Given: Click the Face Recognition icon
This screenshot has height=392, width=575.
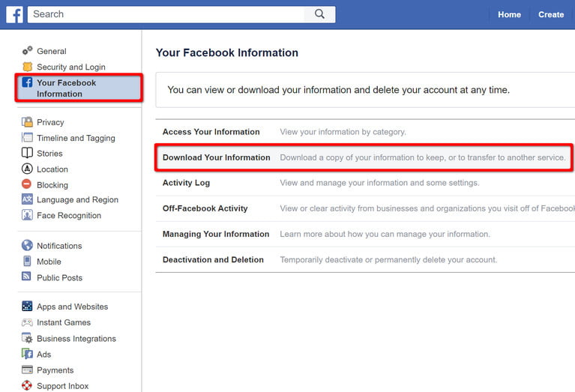Looking at the screenshot, I should [27, 216].
